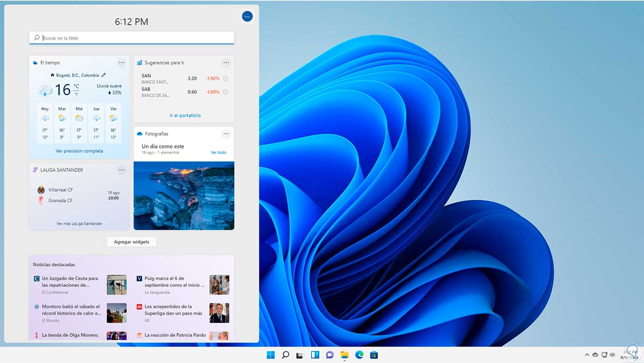Select Hoy forecast day
Image resolution: width=644 pixels, height=363 pixels.
[x=45, y=123]
